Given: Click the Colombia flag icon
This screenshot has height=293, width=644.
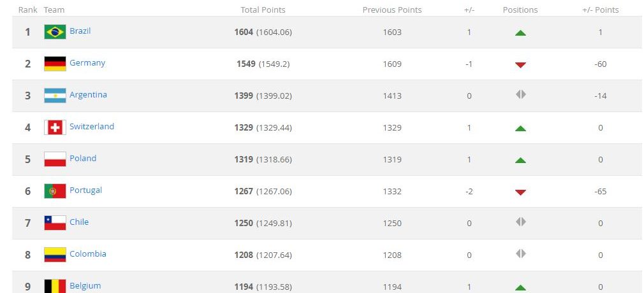Looking at the screenshot, I should 55,255.
